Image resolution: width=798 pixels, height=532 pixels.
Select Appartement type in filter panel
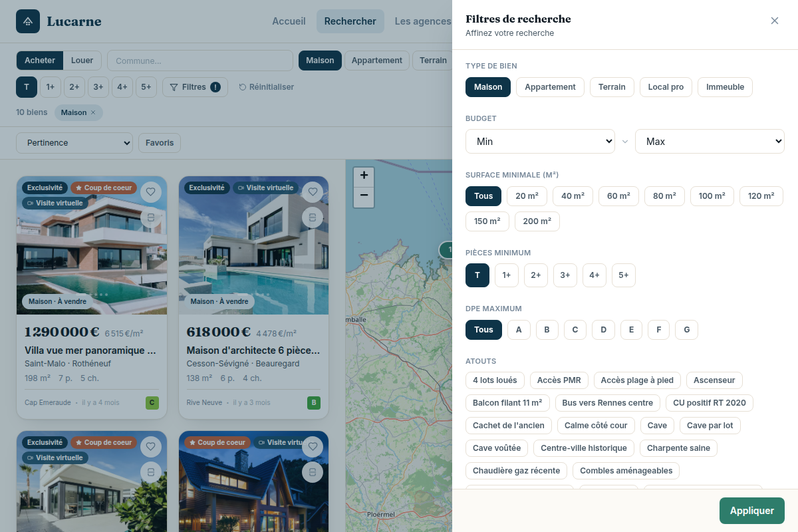pyautogui.click(x=550, y=87)
